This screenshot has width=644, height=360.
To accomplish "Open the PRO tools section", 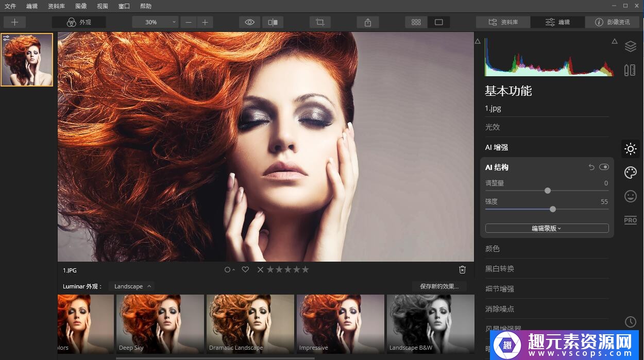I will click(630, 220).
